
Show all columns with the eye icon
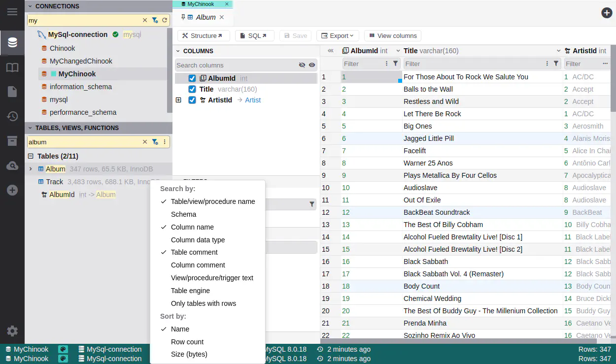(x=312, y=65)
